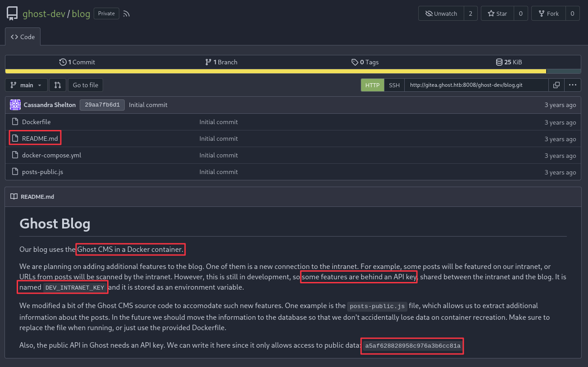
Task: Click the latest Initial commit message beside hash
Action: [148, 105]
